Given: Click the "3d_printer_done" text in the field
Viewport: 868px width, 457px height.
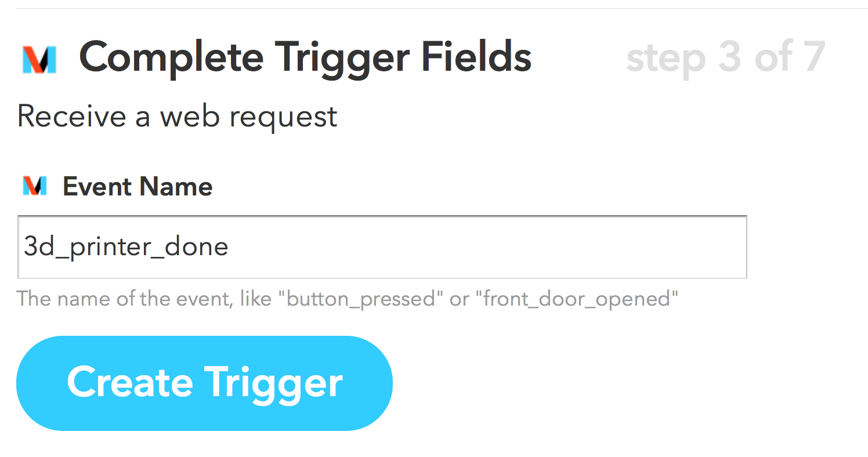Looking at the screenshot, I should [126, 248].
